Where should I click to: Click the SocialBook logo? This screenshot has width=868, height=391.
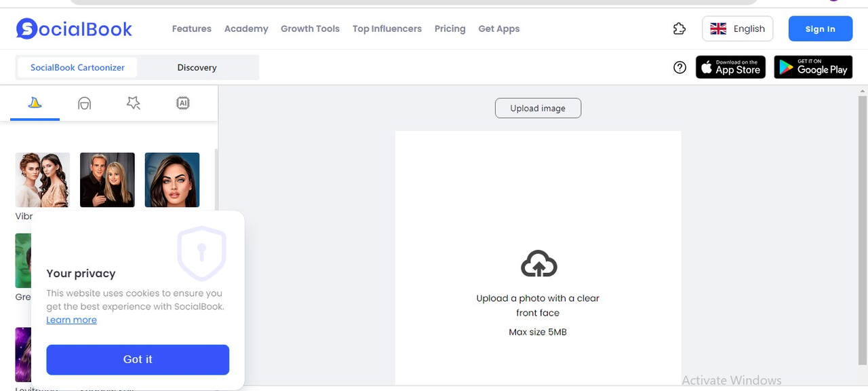[x=75, y=29]
